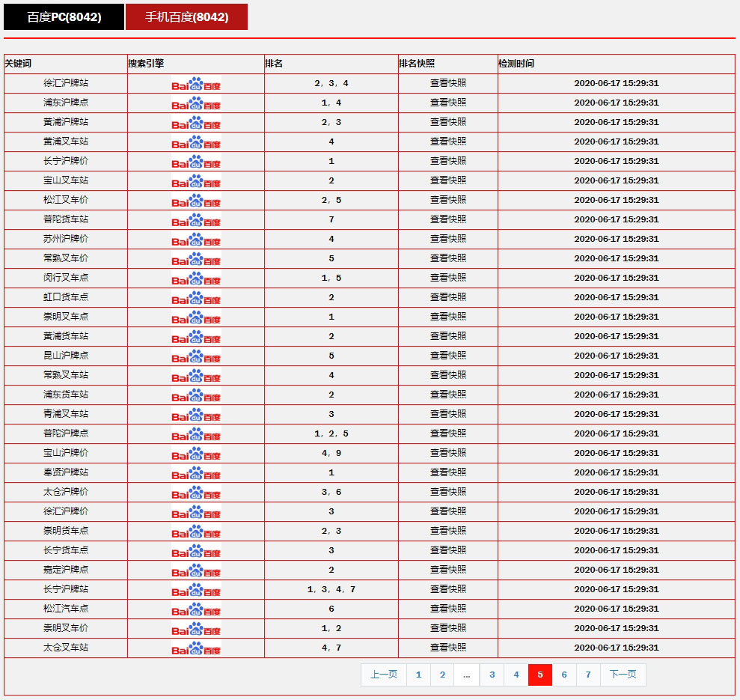Click Baidu logo in 太仓叉车站 row
Screen dimensions: 740x700
(x=196, y=648)
